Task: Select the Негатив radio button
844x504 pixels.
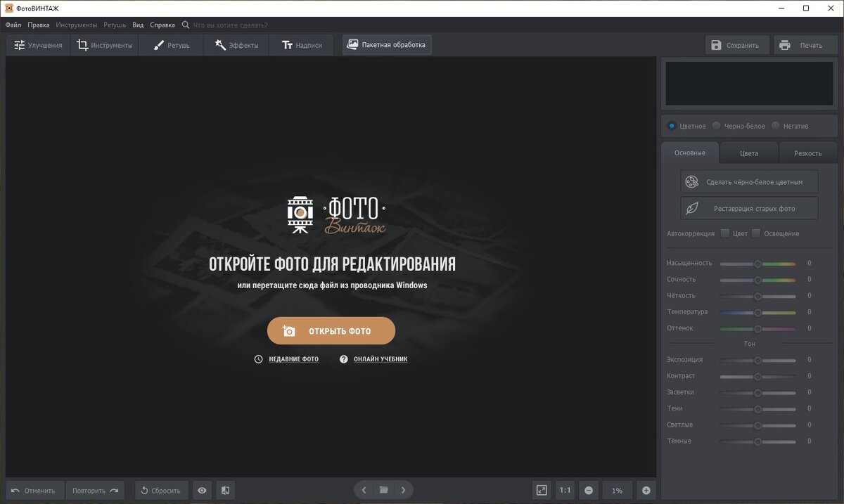Action: tap(775, 126)
